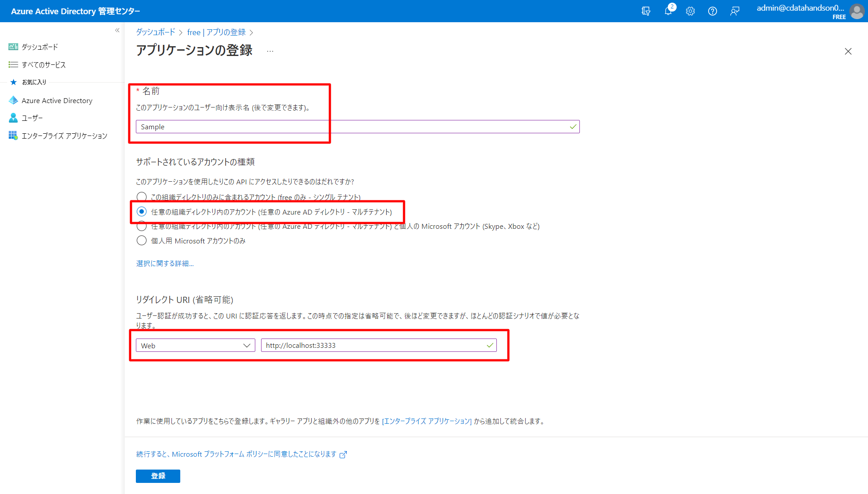The width and height of the screenshot is (868, 494).
Task: Select single tenant account radio option
Action: coord(142,196)
